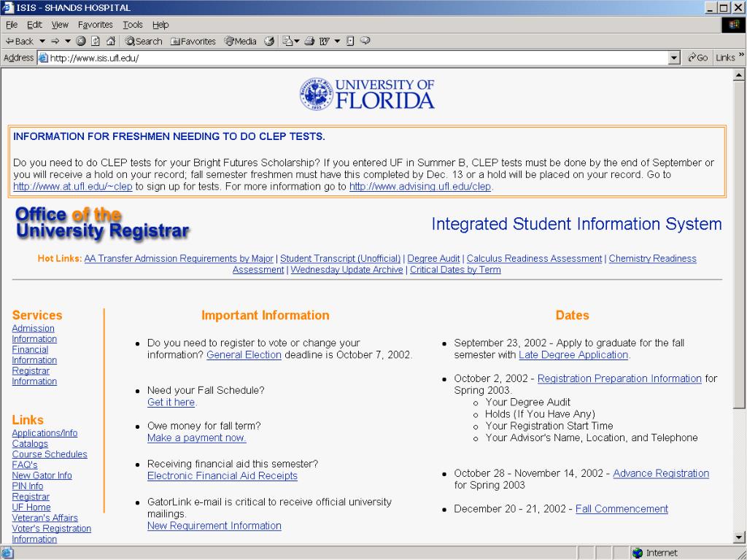Open the Applications/Info sidebar link

coord(44,433)
